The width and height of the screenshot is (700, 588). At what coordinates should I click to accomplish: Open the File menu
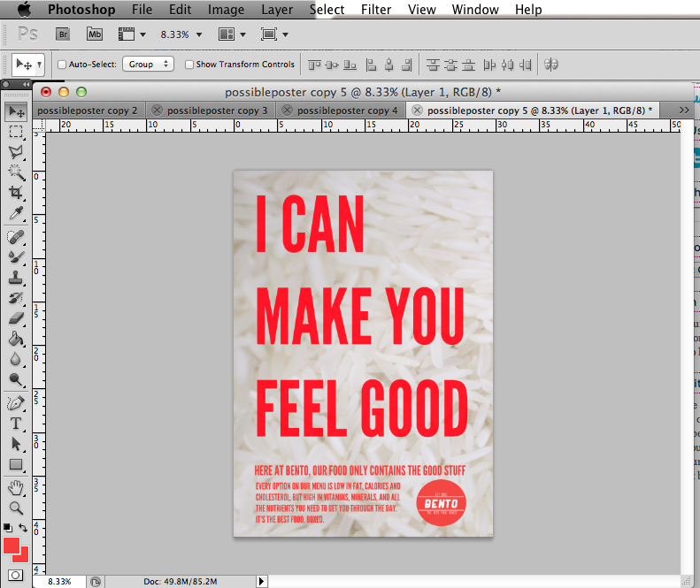pyautogui.click(x=142, y=10)
